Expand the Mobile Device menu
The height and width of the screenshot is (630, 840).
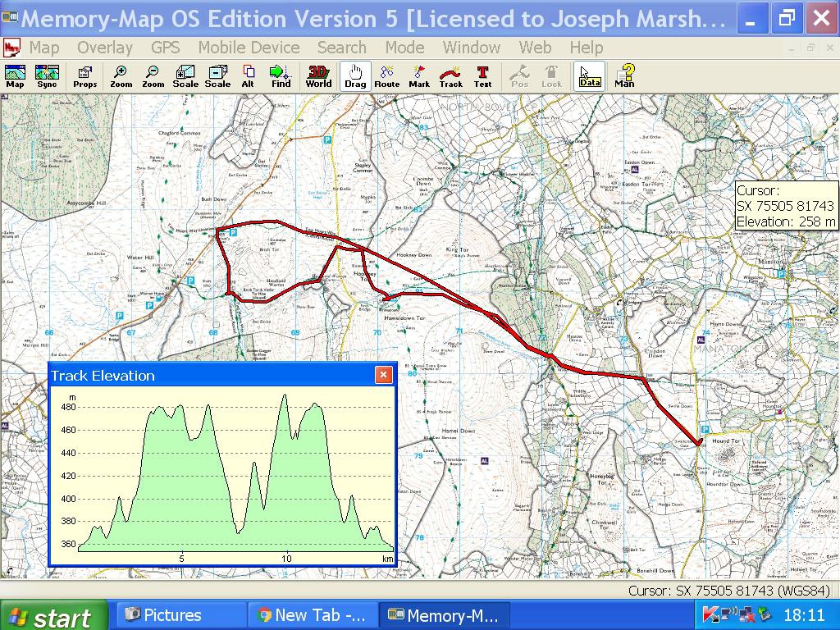(249, 48)
